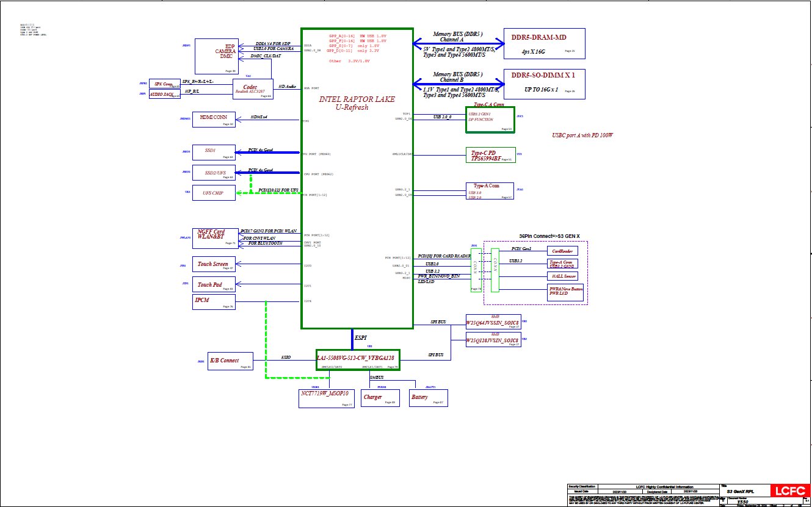Click the DMIC_CLK/DAT label
Viewport: 812px width, 507px height.
(x=266, y=56)
